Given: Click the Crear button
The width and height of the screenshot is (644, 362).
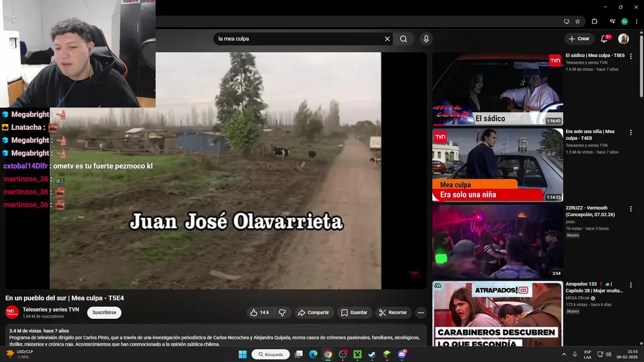Looking at the screenshot, I should pyautogui.click(x=579, y=39).
